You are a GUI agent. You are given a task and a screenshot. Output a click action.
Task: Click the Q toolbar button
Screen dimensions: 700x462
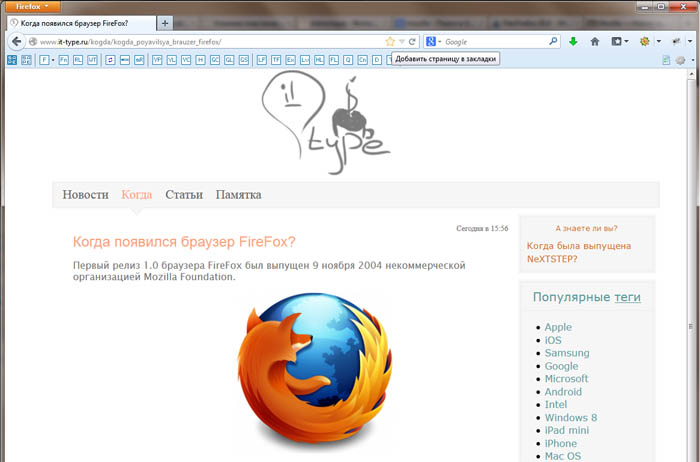348,60
